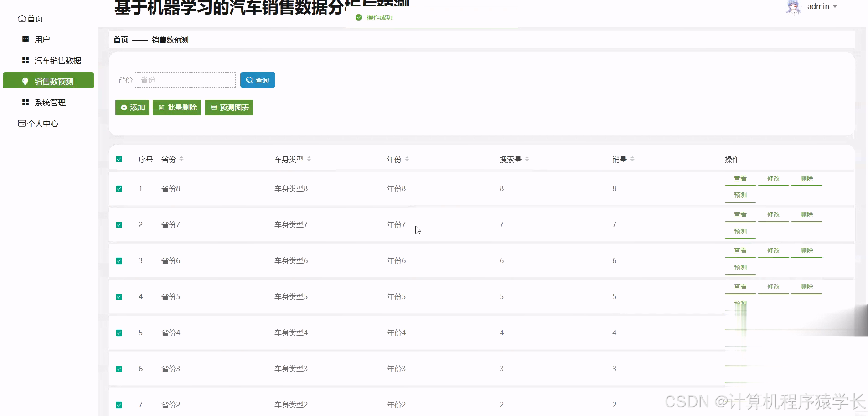868x416 pixels.
Task: Click inside the 省份 search input field
Action: [x=185, y=80]
